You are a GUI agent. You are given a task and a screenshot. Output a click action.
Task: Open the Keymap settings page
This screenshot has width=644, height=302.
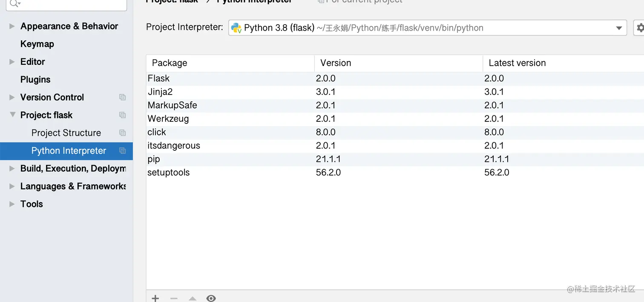37,44
